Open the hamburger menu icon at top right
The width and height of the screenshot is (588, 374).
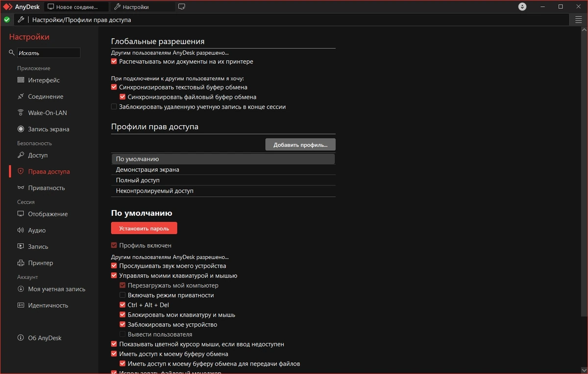point(579,20)
